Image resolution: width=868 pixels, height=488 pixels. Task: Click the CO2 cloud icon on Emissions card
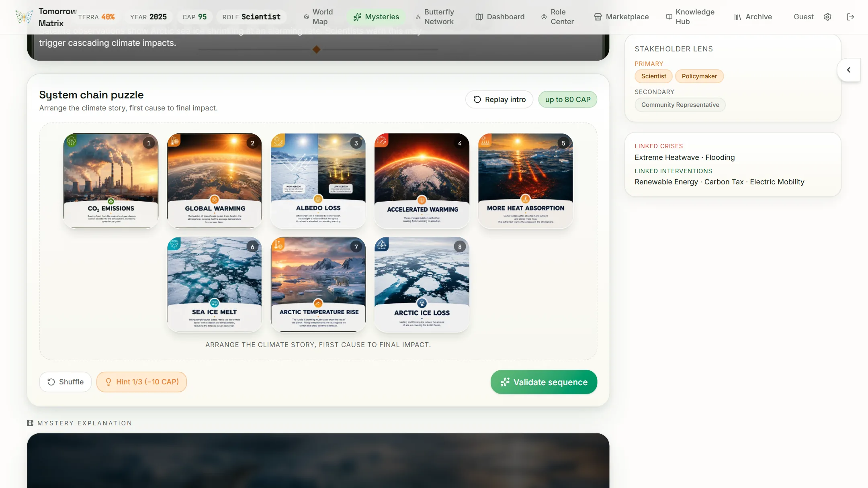click(71, 141)
